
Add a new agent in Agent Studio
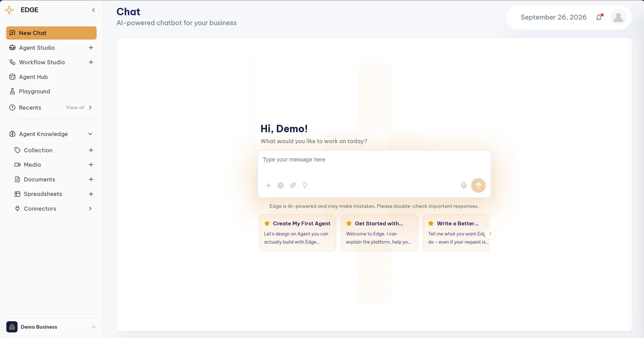tap(91, 48)
